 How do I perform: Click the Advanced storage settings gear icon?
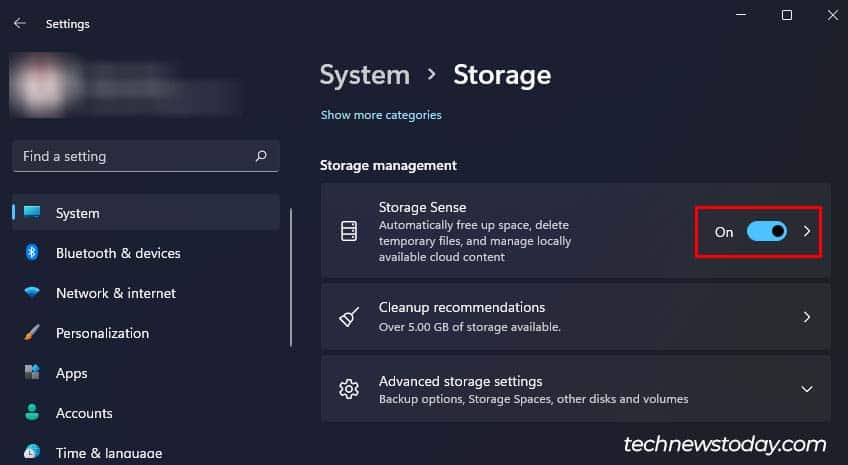coord(349,389)
